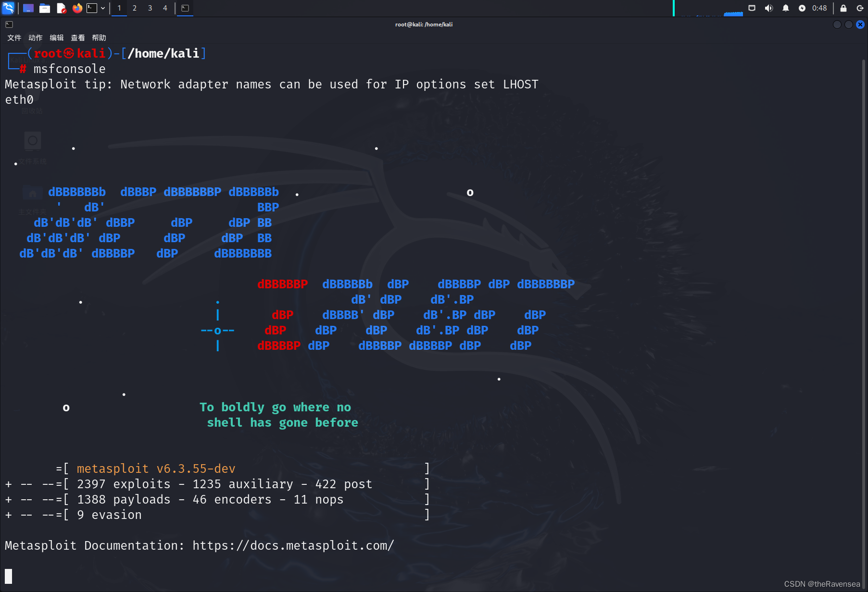This screenshot has height=592, width=868.
Task: Click 'To boldly go where no' text
Action: (x=276, y=407)
